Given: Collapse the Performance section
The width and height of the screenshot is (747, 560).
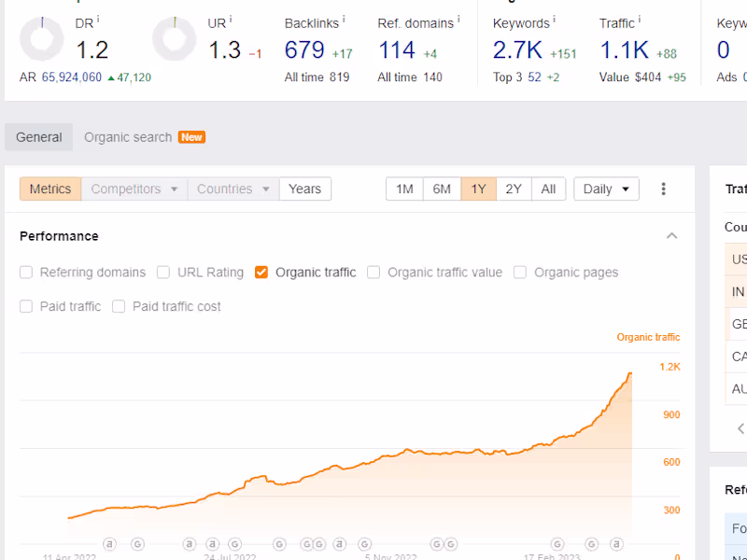Looking at the screenshot, I should [x=671, y=236].
